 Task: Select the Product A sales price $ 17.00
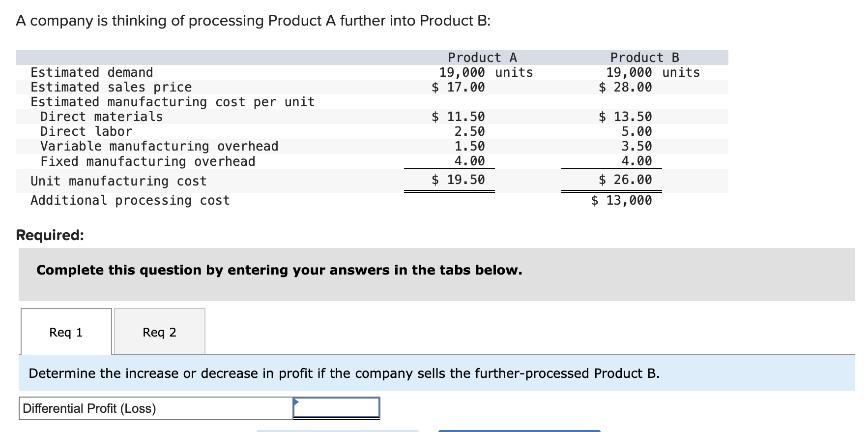[458, 87]
